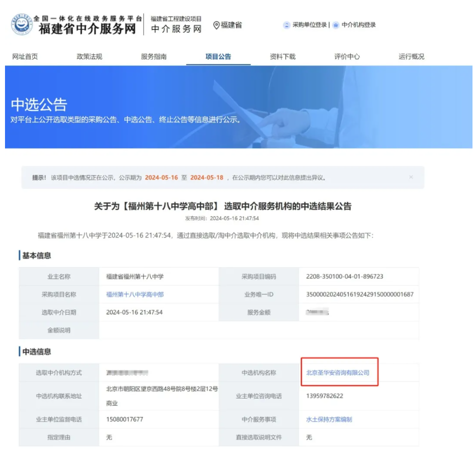
Task: Switch to the 项目公告 tab
Action: [218, 56]
